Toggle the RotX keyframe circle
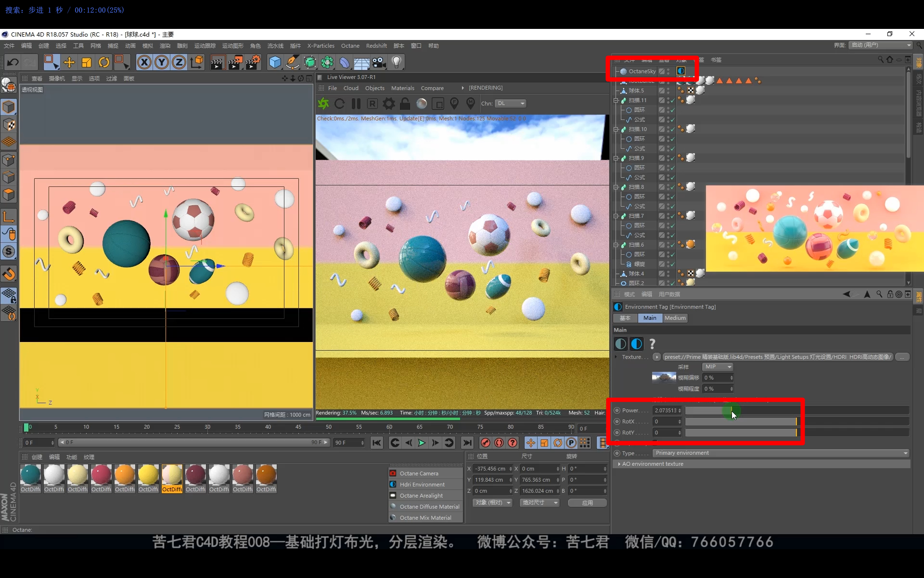 coord(617,421)
